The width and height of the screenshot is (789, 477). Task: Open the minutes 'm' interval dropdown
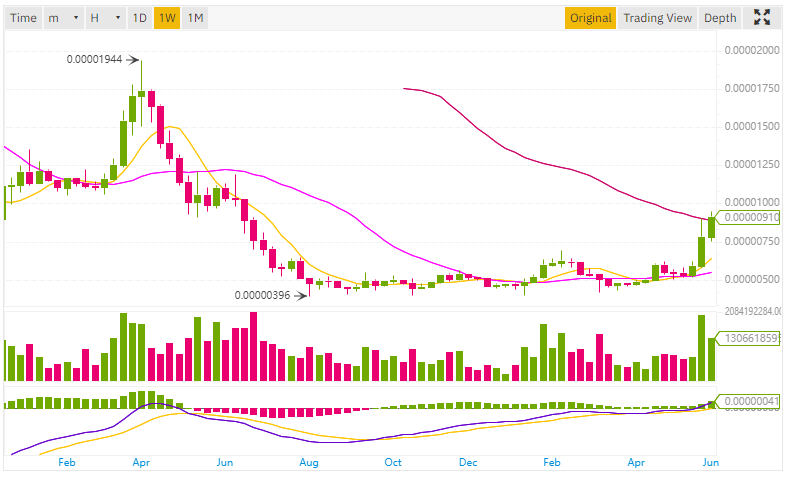pyautogui.click(x=63, y=18)
